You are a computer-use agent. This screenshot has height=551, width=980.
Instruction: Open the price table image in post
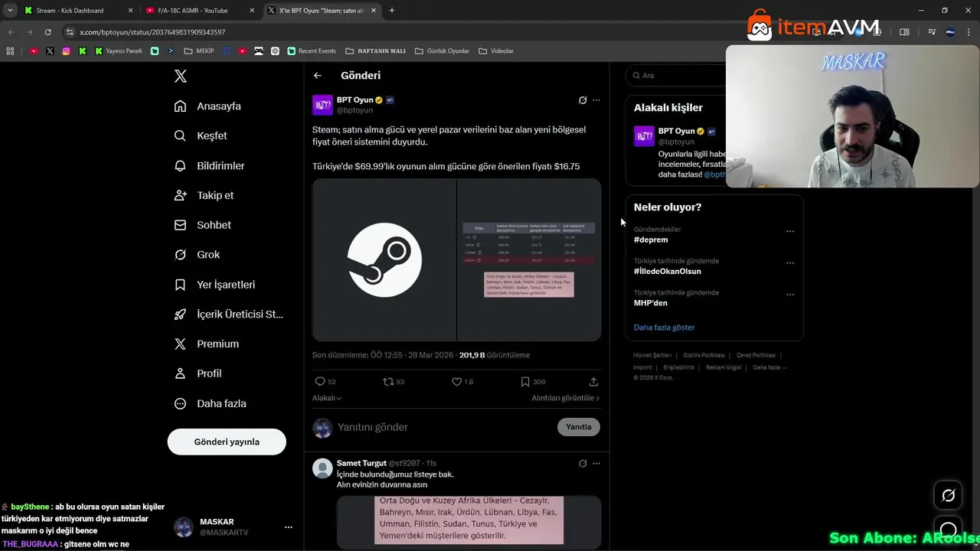(529, 259)
